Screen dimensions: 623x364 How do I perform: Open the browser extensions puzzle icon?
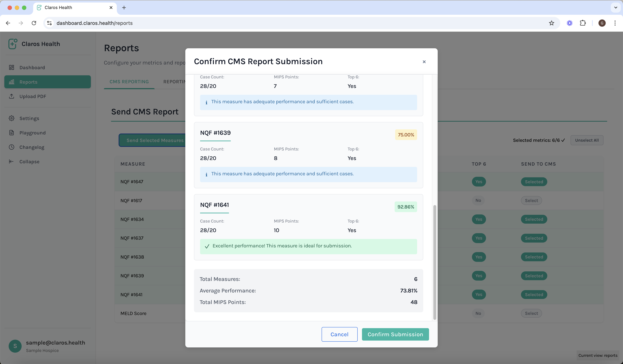(583, 23)
